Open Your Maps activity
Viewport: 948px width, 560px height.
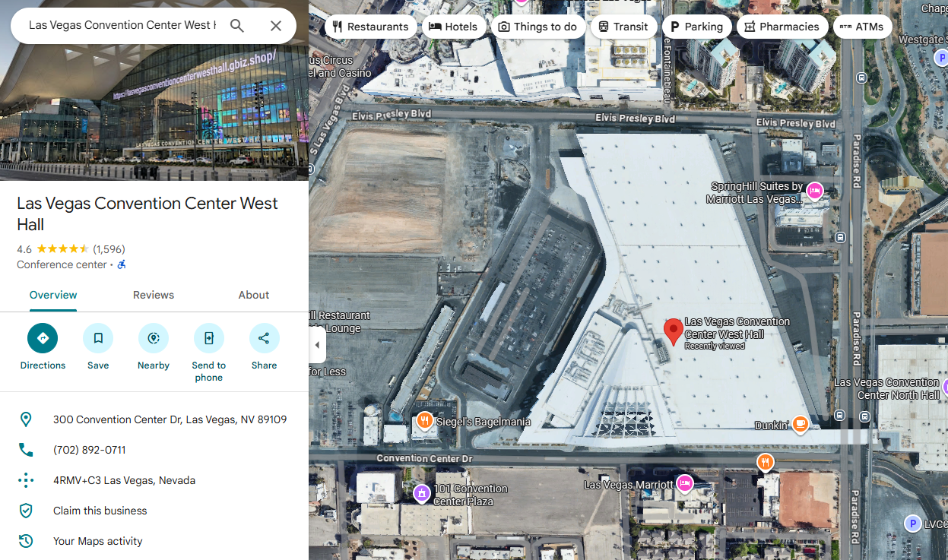point(97,541)
